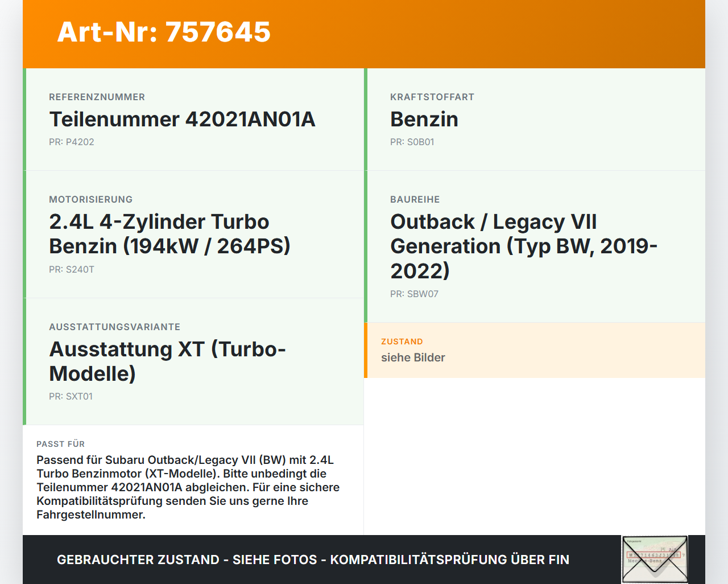Select the 2.4L 4-Zylinder Turbo engine text
The width and height of the screenshot is (728, 584).
[169, 233]
